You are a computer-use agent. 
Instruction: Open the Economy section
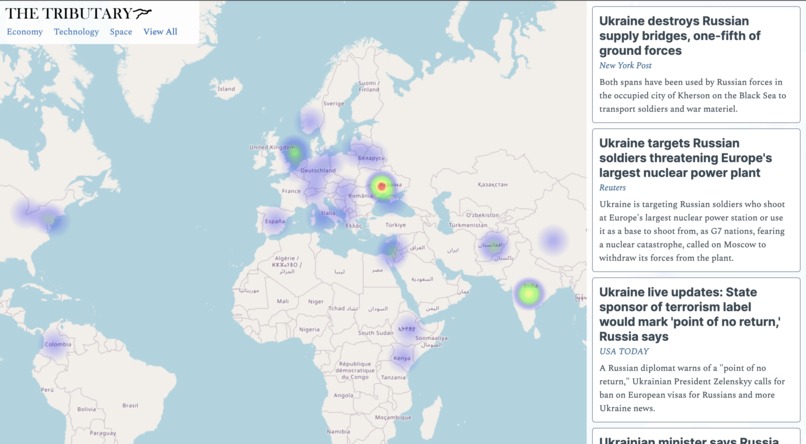tap(25, 32)
